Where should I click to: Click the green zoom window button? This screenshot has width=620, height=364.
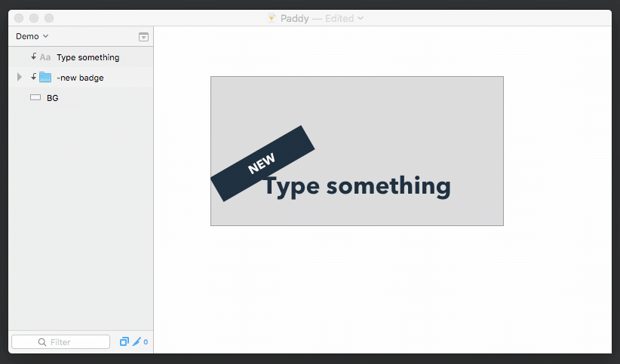tap(49, 18)
